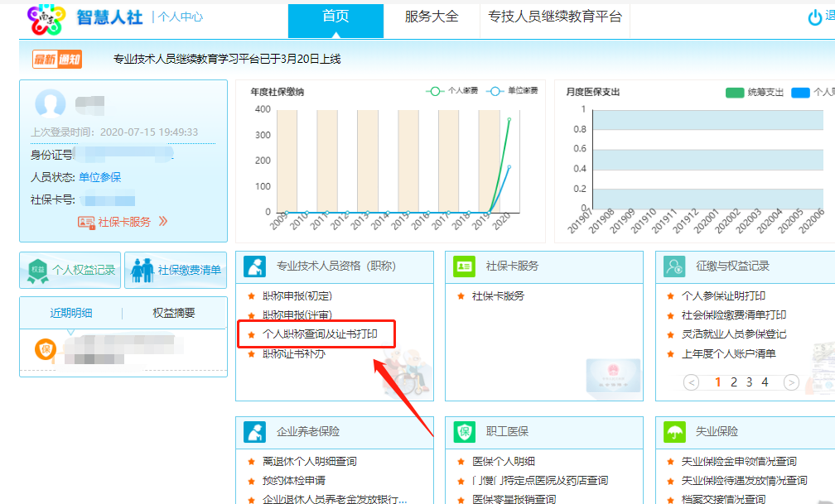Click the green 社保卡服务 section header icon
Screen dimensions: 835x504
click(465, 266)
